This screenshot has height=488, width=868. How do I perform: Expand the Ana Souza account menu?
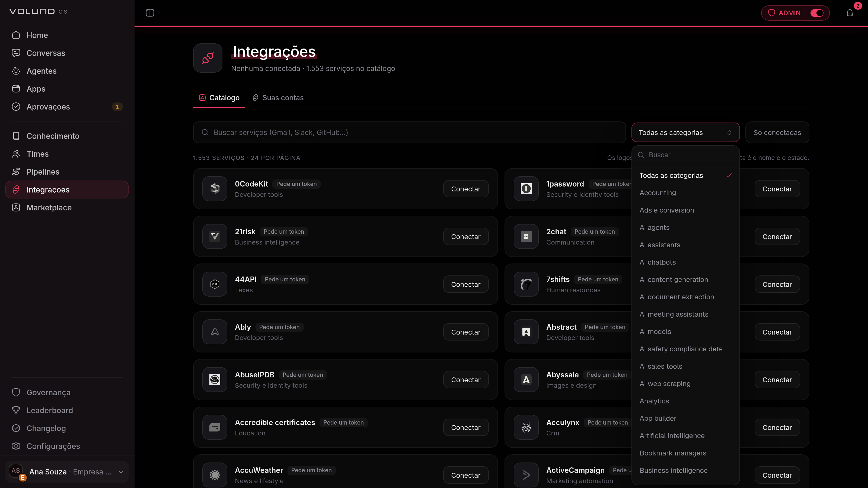pos(67,471)
